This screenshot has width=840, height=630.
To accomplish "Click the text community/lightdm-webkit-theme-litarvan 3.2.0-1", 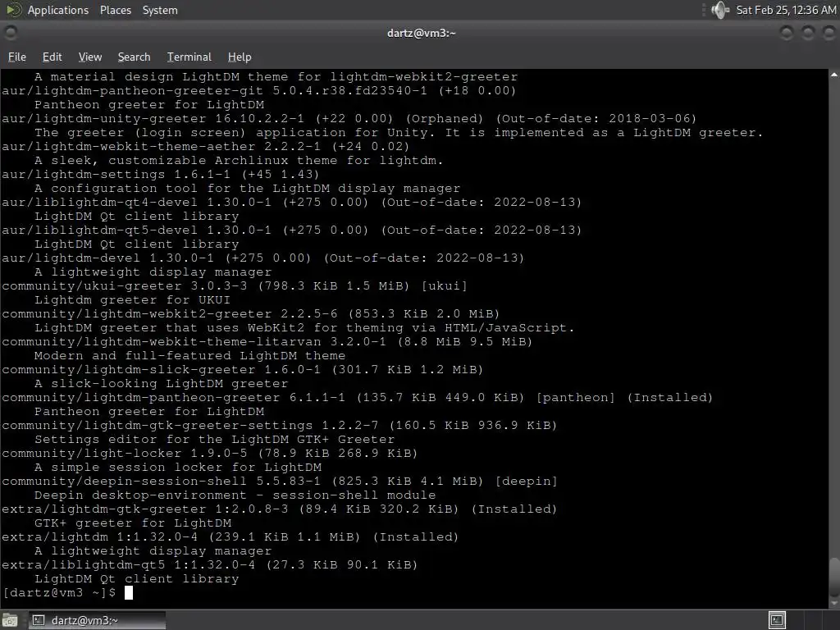I will (194, 341).
